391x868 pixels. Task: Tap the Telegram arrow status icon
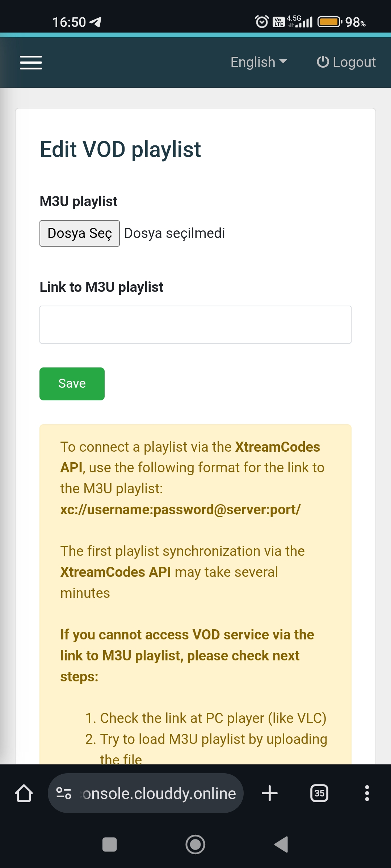point(96,22)
